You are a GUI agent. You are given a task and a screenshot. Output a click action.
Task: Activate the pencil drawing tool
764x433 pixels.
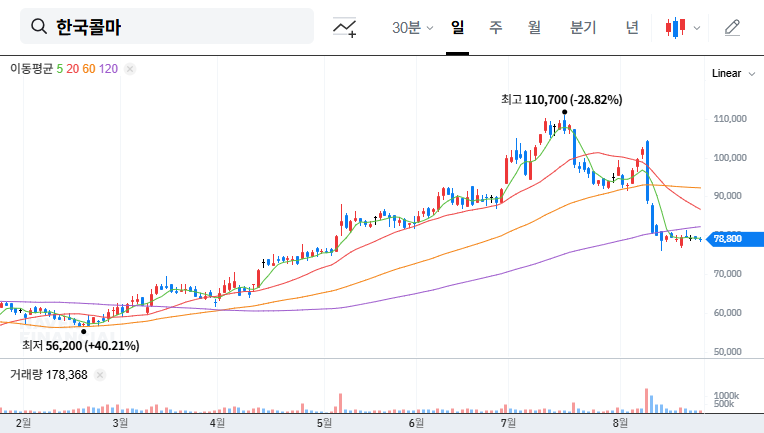[732, 28]
